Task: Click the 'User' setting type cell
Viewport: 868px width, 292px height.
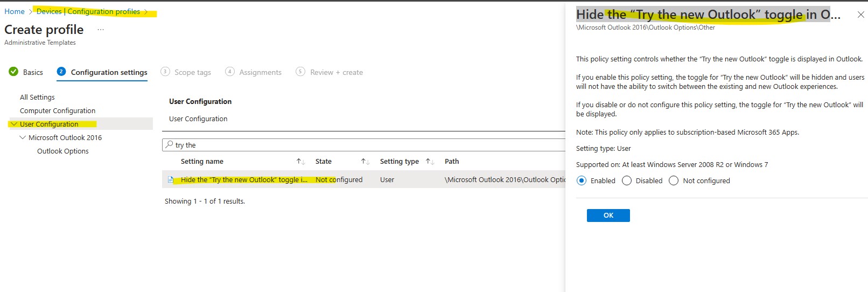Action: click(387, 180)
